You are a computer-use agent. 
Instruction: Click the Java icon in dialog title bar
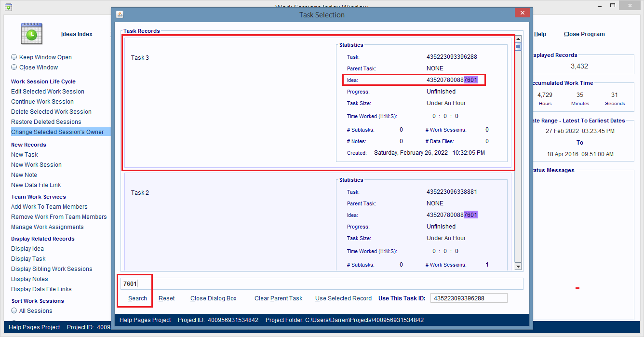point(120,14)
